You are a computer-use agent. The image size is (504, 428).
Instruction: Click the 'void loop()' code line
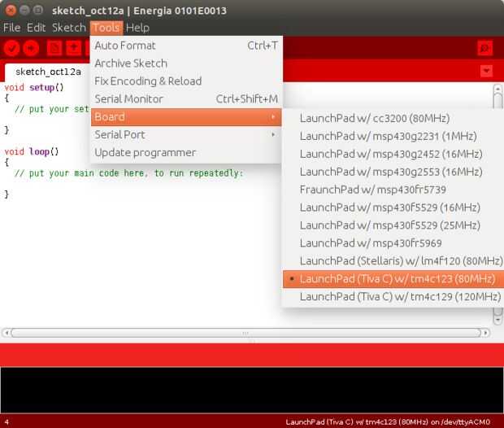tap(32, 151)
